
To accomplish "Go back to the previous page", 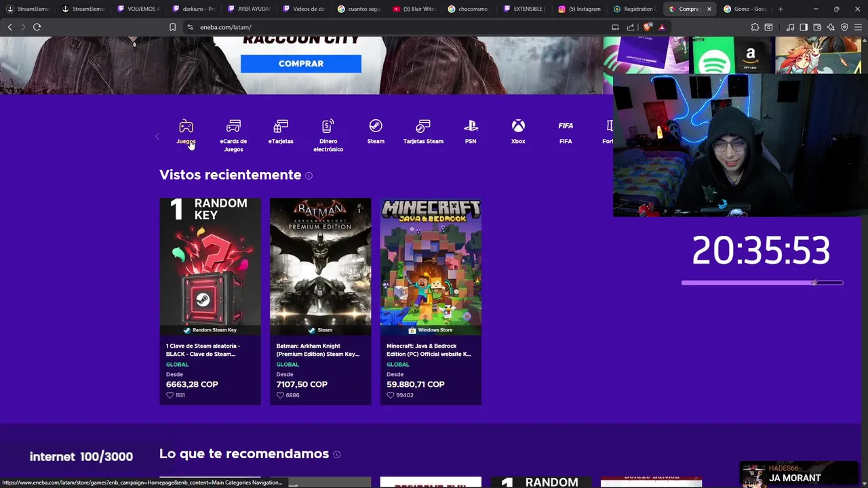I will click(9, 27).
